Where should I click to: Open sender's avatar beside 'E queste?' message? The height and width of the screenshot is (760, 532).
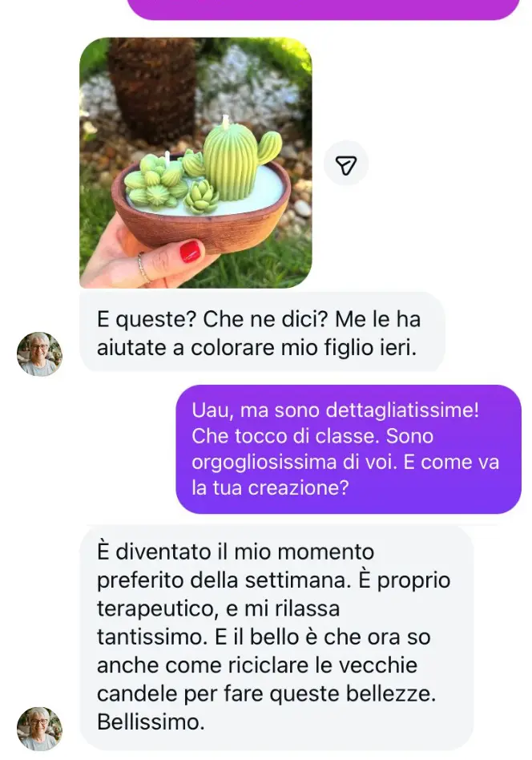pyautogui.click(x=40, y=354)
